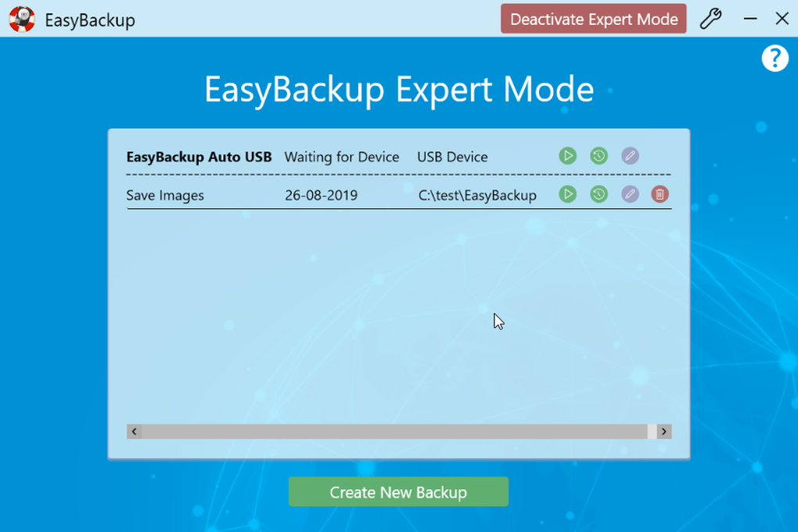The height and width of the screenshot is (532, 798).
Task: Click the C:\test\EasyBackup path
Action: tap(477, 196)
